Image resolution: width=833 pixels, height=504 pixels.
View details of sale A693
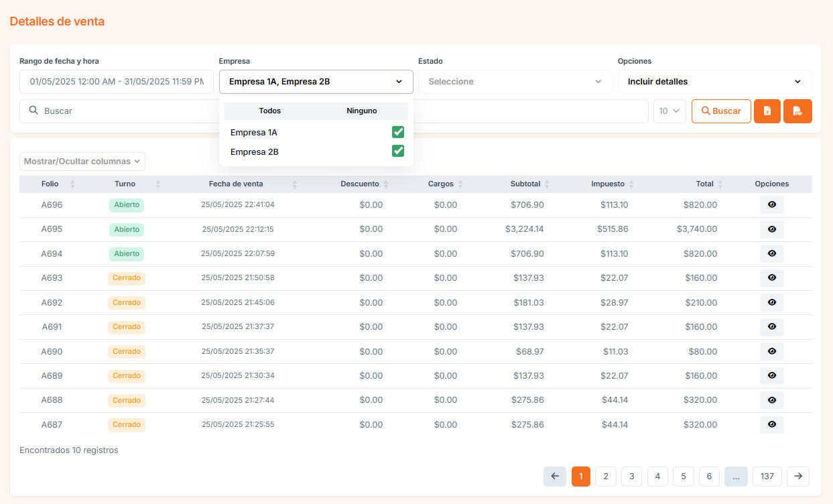click(x=771, y=278)
